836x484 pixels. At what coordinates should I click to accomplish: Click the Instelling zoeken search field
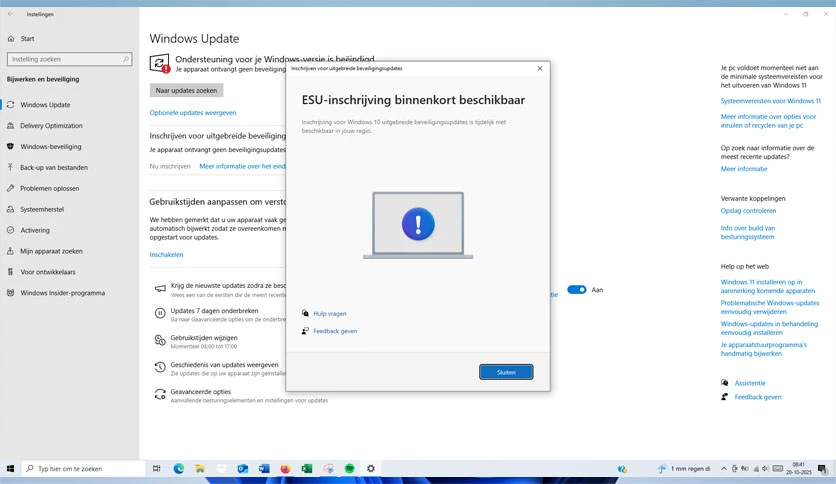(69, 59)
